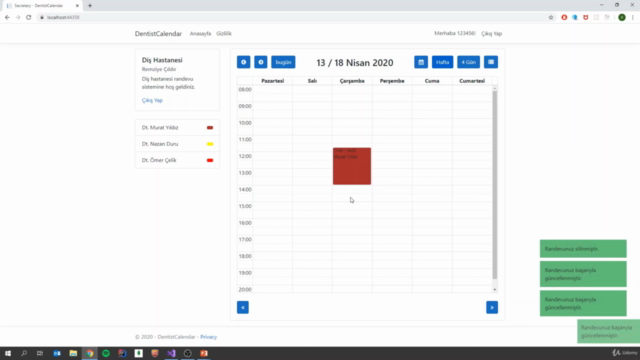Click Dt. Murat Yıldız dark red color swatch
Image resolution: width=640 pixels, height=360 pixels.
[x=210, y=128]
